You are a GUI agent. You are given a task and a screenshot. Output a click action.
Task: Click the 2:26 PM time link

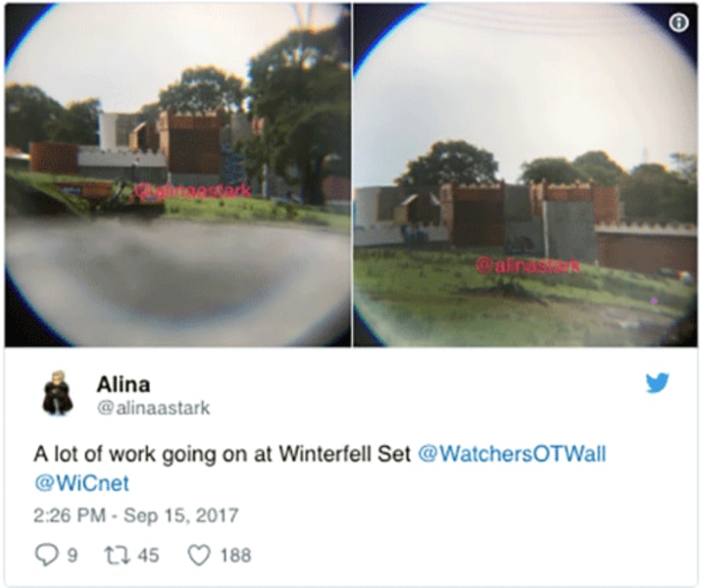tap(70, 515)
